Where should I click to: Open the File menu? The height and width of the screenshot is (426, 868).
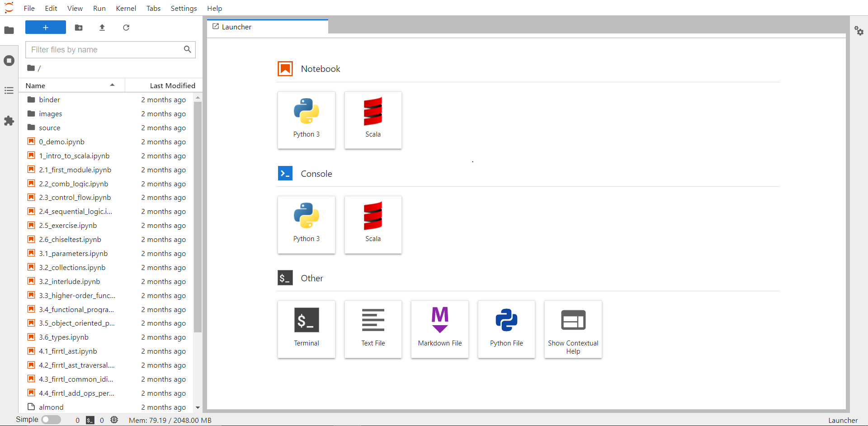29,8
